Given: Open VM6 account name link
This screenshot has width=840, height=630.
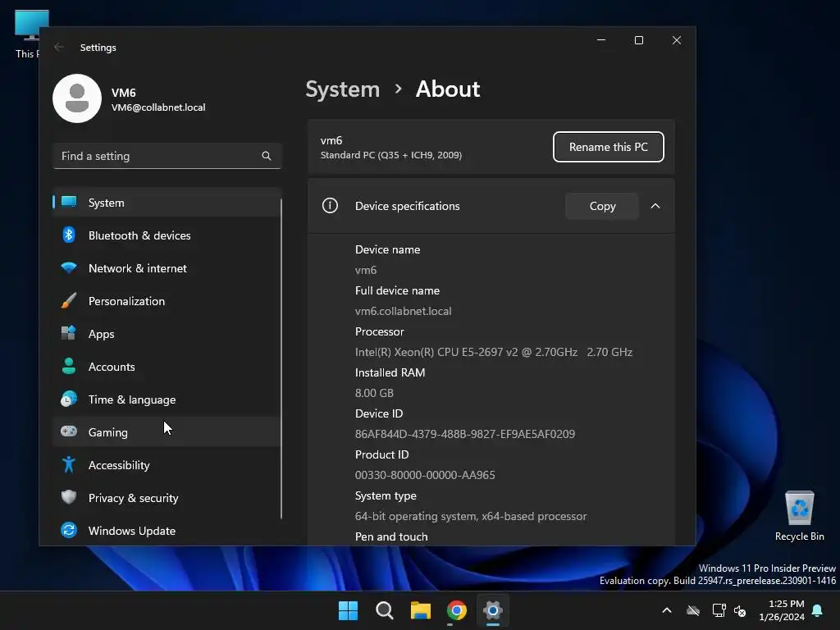Looking at the screenshot, I should click(123, 93).
